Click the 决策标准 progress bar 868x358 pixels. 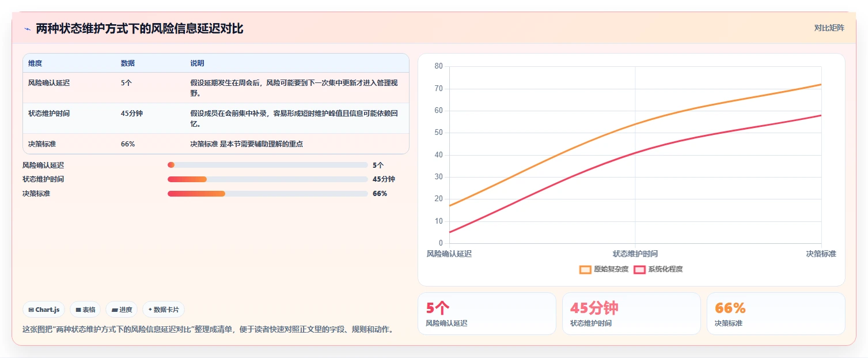click(x=267, y=193)
